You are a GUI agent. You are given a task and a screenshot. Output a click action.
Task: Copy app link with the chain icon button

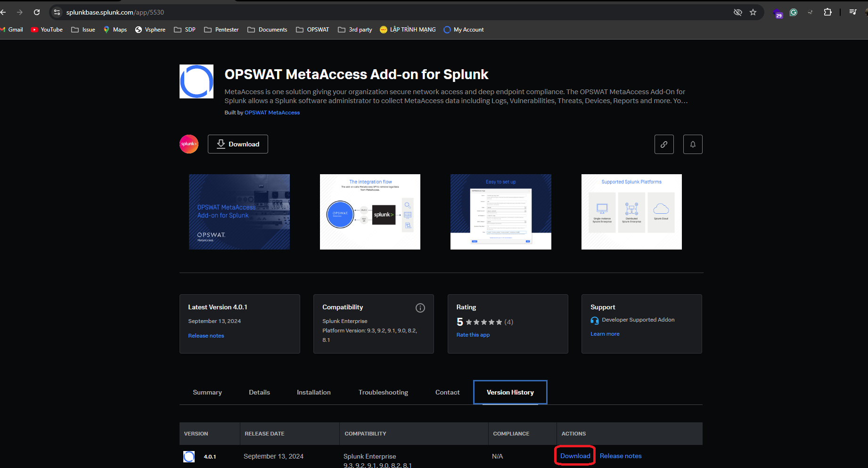click(664, 144)
